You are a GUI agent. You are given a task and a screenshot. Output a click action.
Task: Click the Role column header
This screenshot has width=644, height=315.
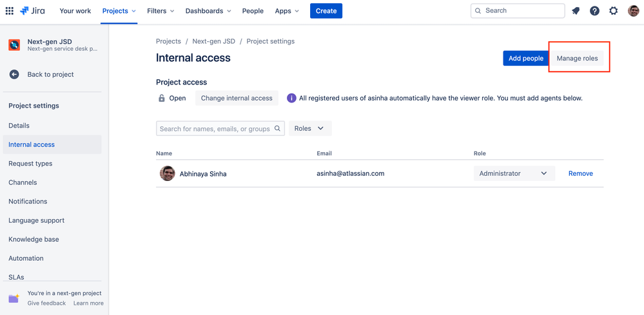pos(480,153)
